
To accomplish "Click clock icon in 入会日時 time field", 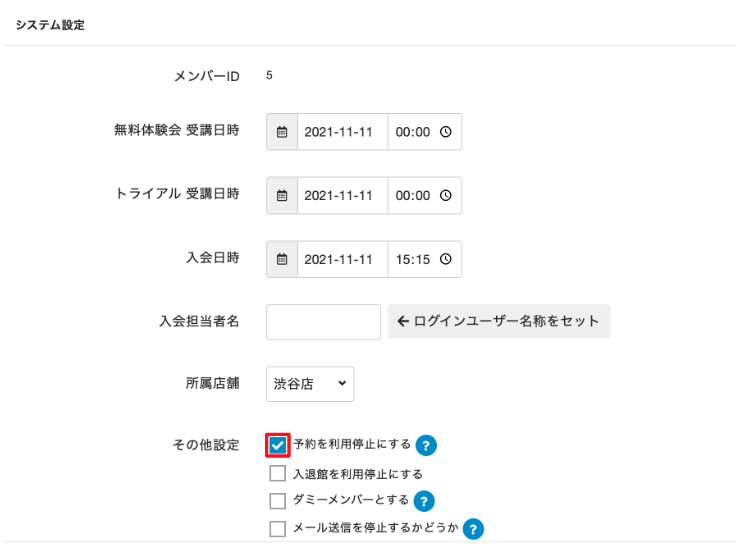I will [x=446, y=259].
